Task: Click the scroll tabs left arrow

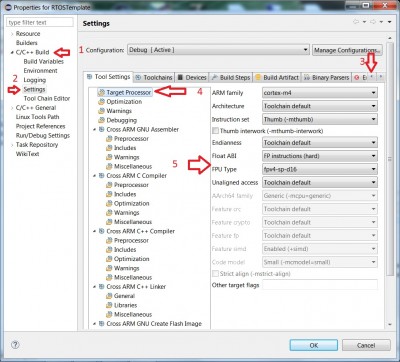Action: coord(372,77)
